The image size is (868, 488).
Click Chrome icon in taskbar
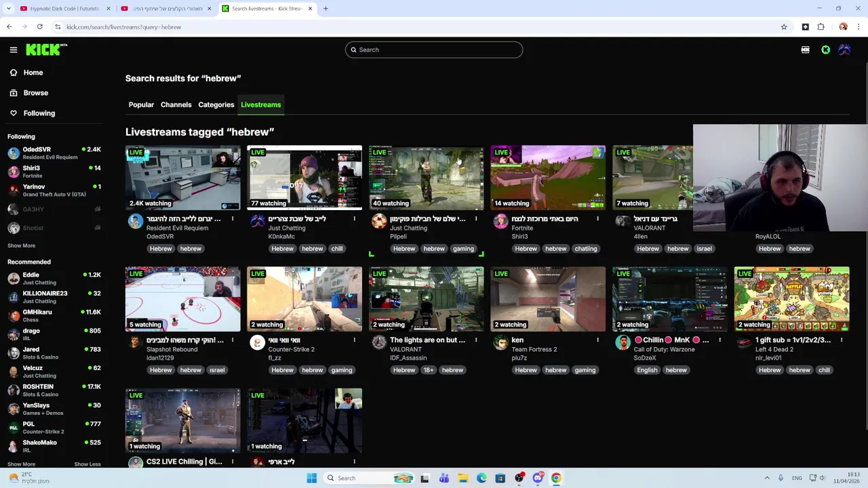[556, 478]
